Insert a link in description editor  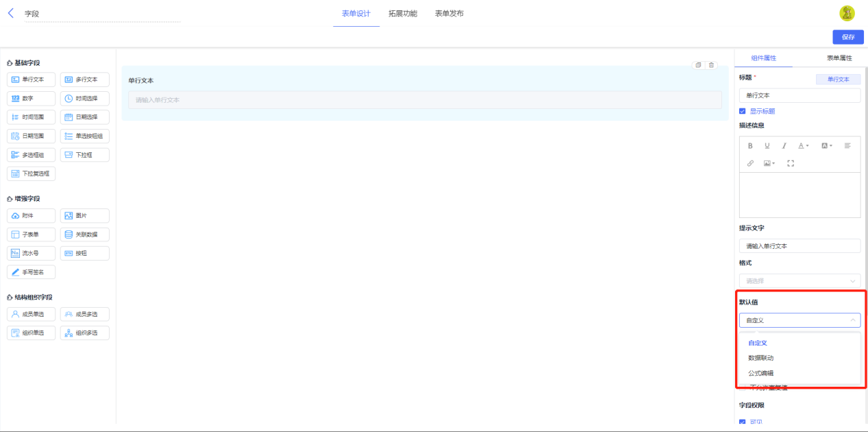pyautogui.click(x=750, y=163)
